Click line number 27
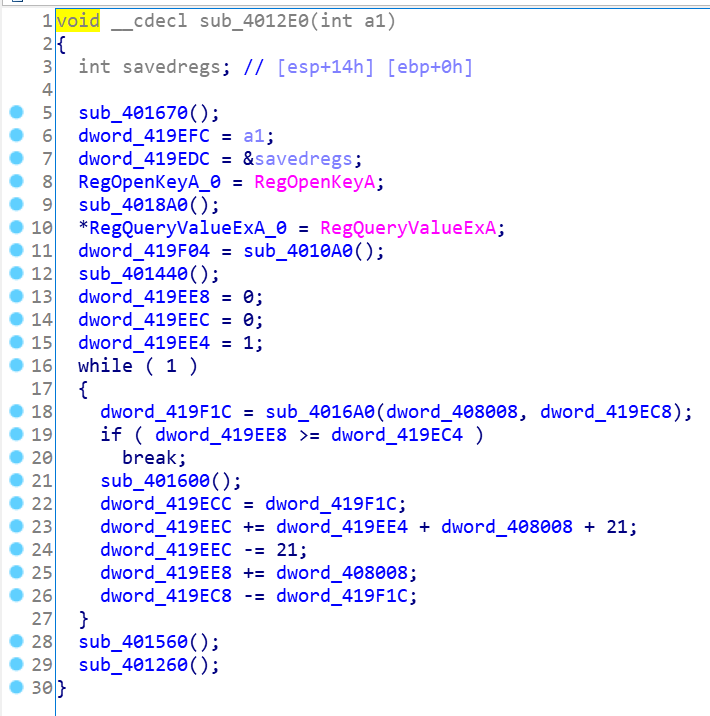This screenshot has width=710, height=716. (x=42, y=619)
